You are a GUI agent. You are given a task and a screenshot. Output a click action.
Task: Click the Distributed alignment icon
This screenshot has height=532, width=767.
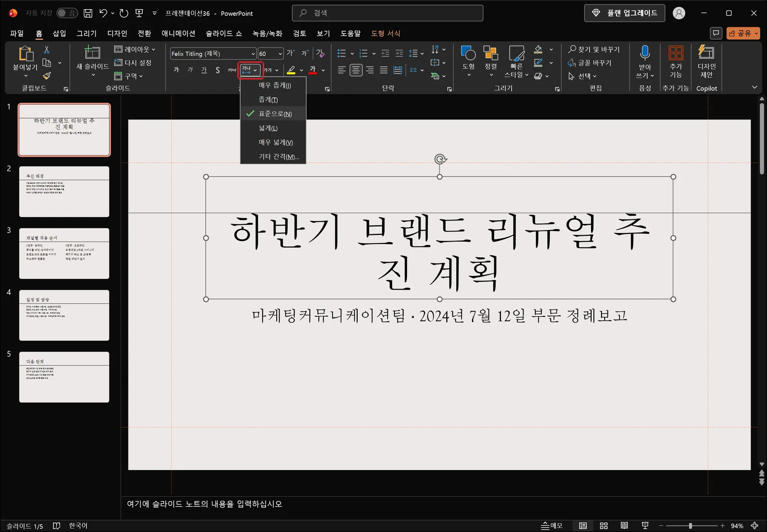pos(397,70)
